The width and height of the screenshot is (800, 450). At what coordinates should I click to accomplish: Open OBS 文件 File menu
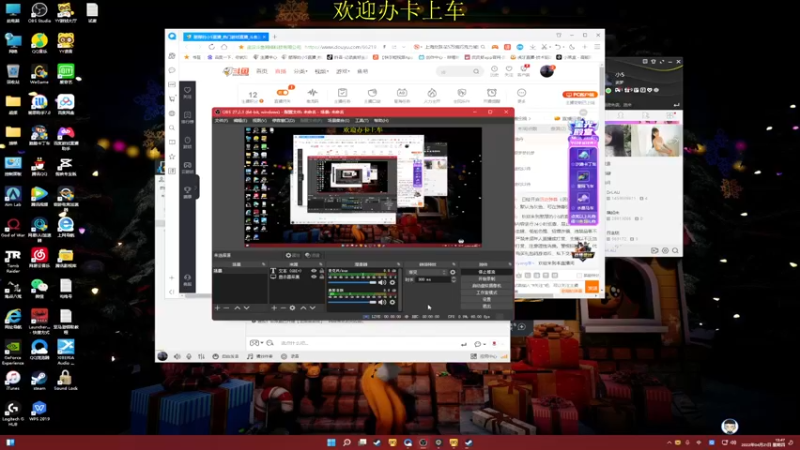click(x=221, y=120)
